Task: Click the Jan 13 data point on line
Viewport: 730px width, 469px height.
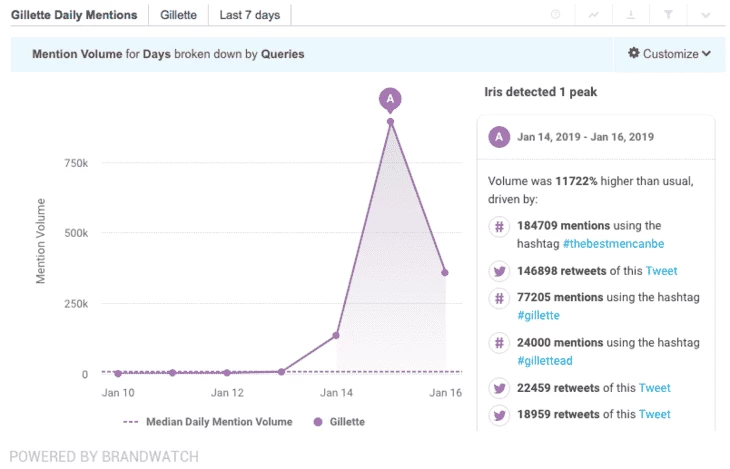Action: [281, 372]
